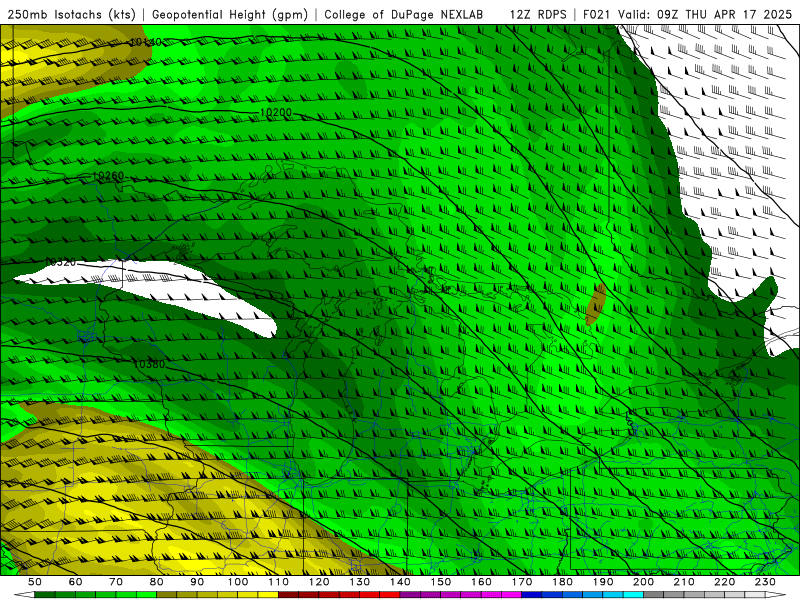Click the 60 value on the color scale

76,582
